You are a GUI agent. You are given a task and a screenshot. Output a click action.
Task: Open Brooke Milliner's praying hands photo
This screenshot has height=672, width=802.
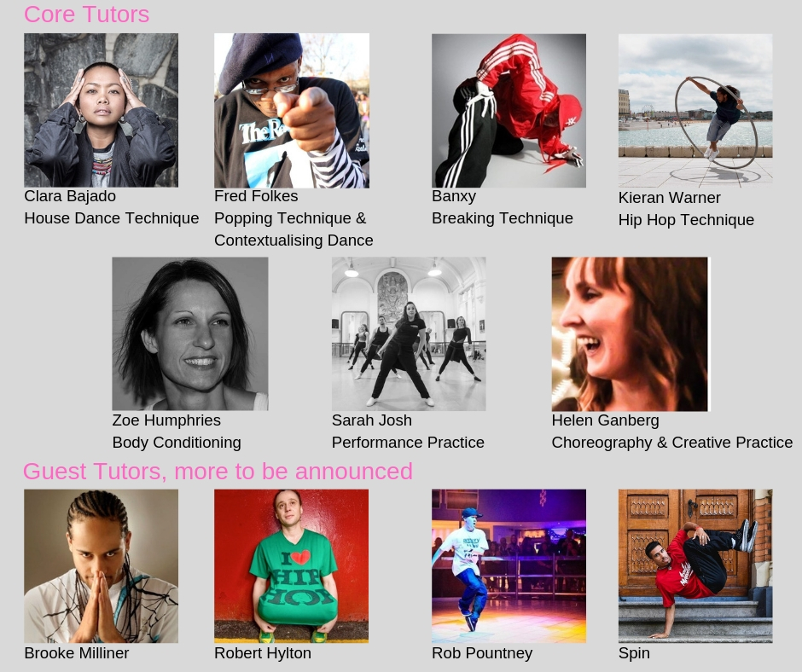click(x=102, y=566)
